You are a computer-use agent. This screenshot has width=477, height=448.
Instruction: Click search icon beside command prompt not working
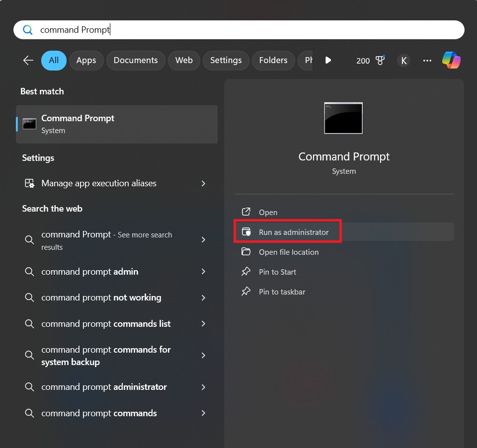pos(29,297)
